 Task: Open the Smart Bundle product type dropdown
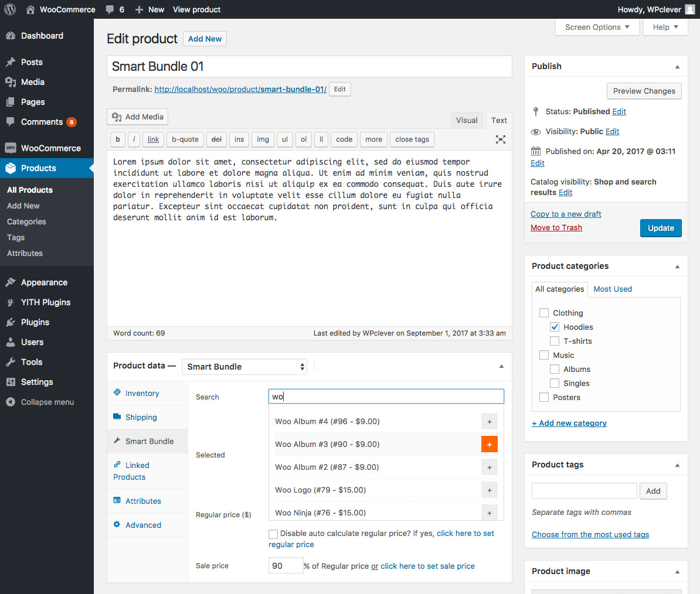pos(244,367)
